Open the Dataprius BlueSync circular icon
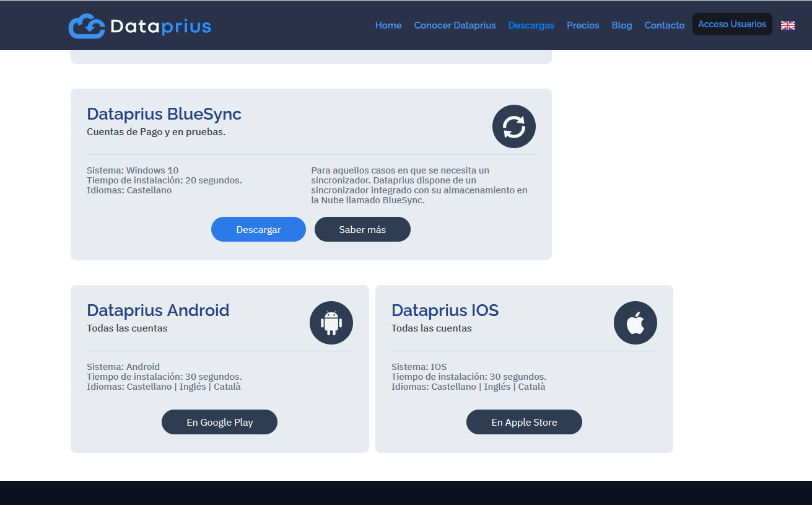Viewport: 812px width, 505px height. (x=513, y=126)
